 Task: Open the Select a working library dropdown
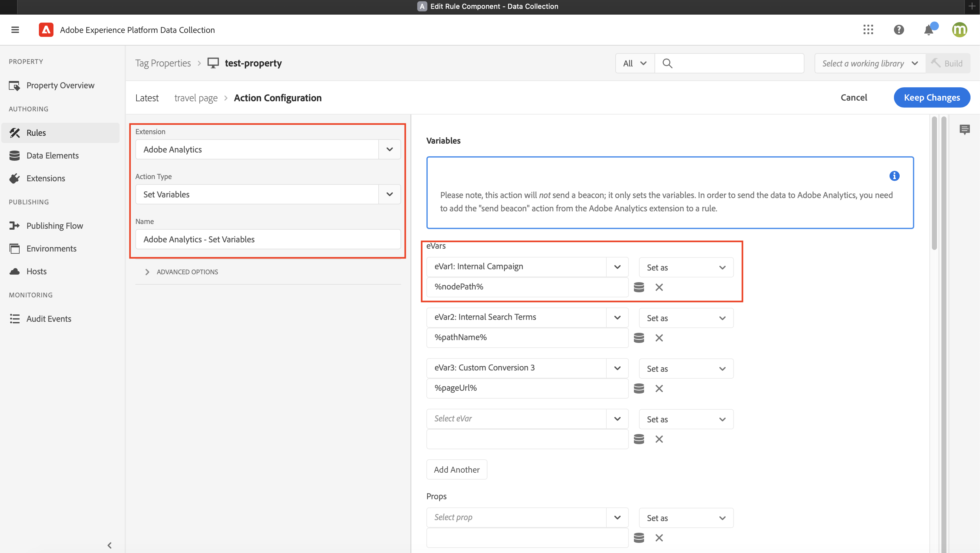coord(870,63)
